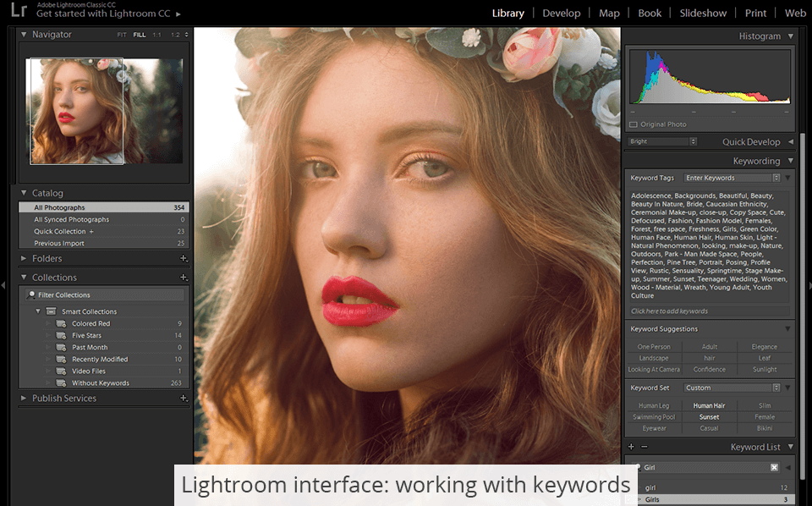Viewport: 812px width, 506px height.
Task: Collapse the Keyword Suggestions section
Action: click(x=787, y=328)
